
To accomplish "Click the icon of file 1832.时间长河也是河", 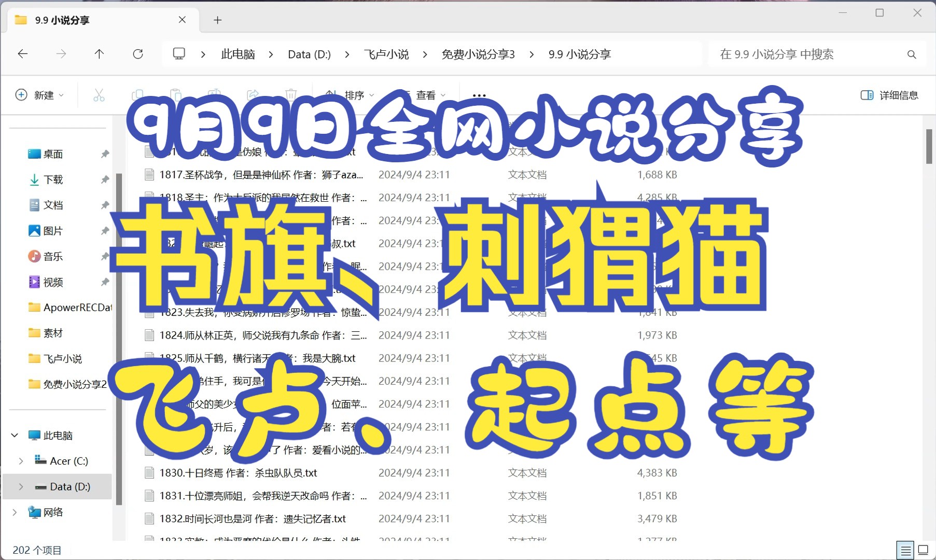I will click(x=149, y=519).
